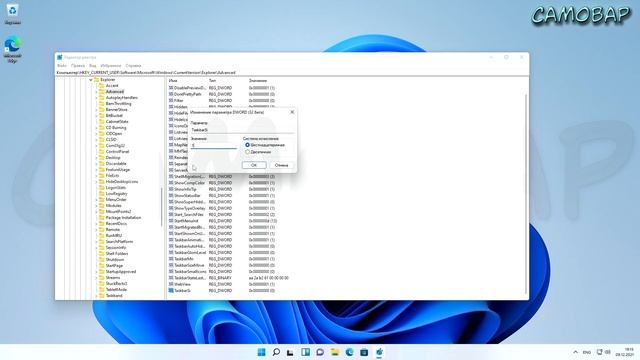Viewport: 640px width, 360px height.
Task: Expand the FeatureUsage tree key
Action: coord(96,169)
